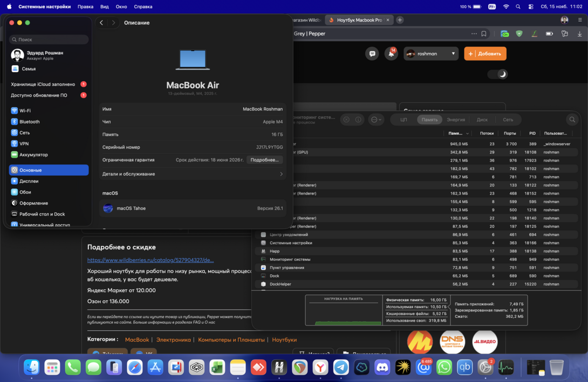Expand Детали и обслуживание row
Image resolution: width=588 pixels, height=382 pixels.
pos(193,174)
